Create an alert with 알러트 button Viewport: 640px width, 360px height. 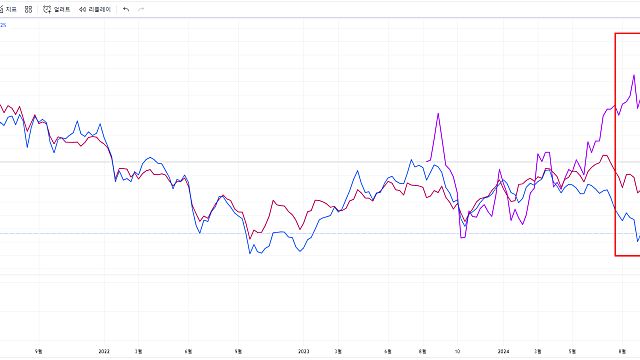pyautogui.click(x=57, y=9)
